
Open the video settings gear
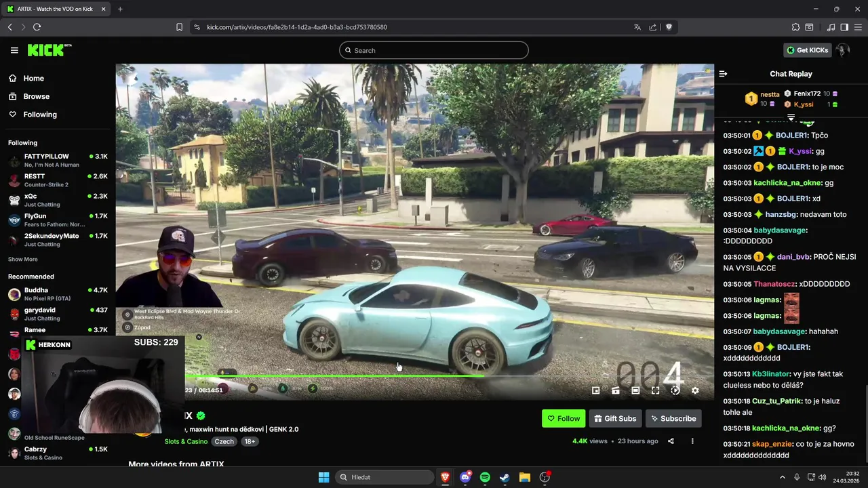[x=695, y=390]
